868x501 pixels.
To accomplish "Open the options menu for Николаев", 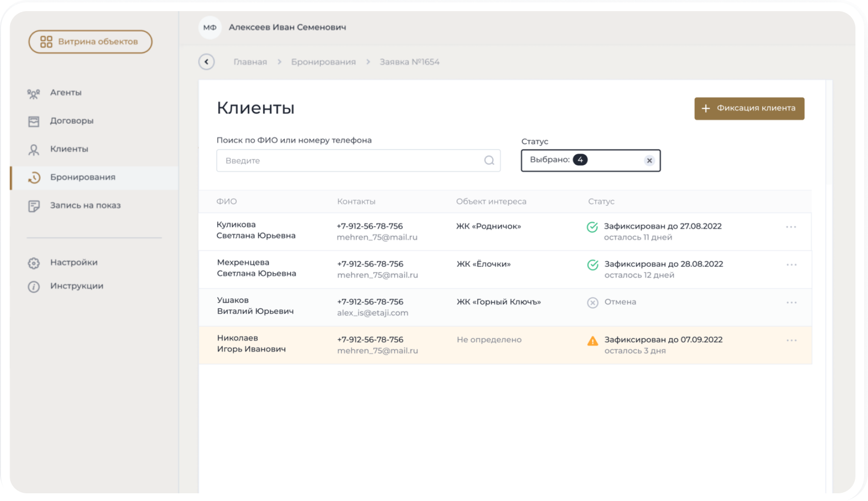I will [x=791, y=340].
